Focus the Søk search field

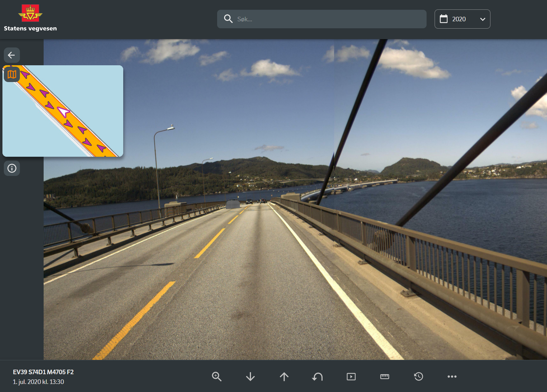[328, 19]
